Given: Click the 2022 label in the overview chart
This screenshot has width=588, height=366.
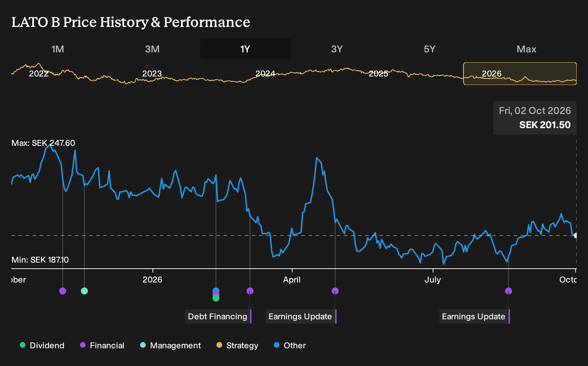Looking at the screenshot, I should point(39,74).
